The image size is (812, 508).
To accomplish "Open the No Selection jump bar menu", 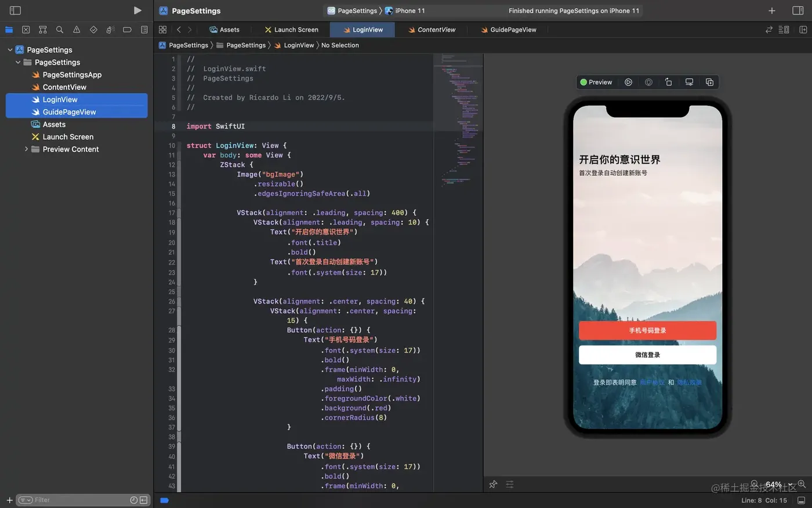I will 340,45.
